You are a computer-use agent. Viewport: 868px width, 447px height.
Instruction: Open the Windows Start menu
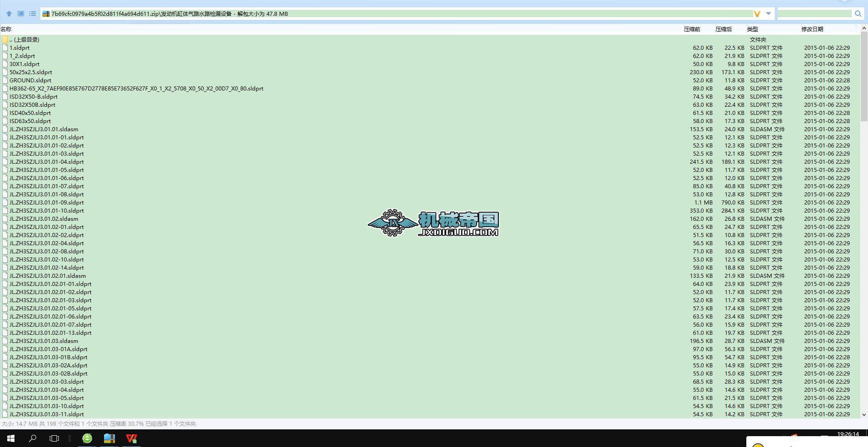(11, 438)
